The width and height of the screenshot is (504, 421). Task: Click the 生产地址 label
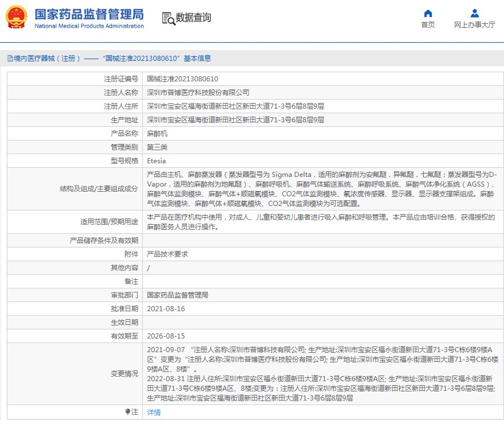(125, 120)
